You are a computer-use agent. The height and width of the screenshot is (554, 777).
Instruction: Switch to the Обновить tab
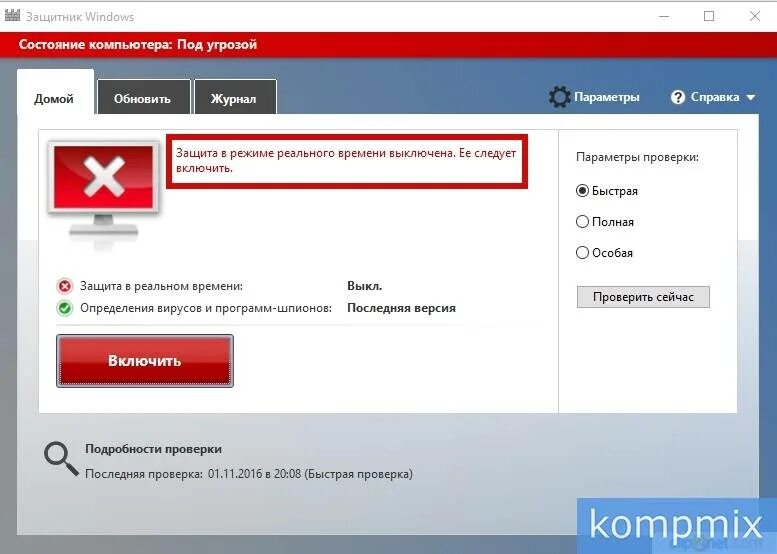pyautogui.click(x=144, y=97)
